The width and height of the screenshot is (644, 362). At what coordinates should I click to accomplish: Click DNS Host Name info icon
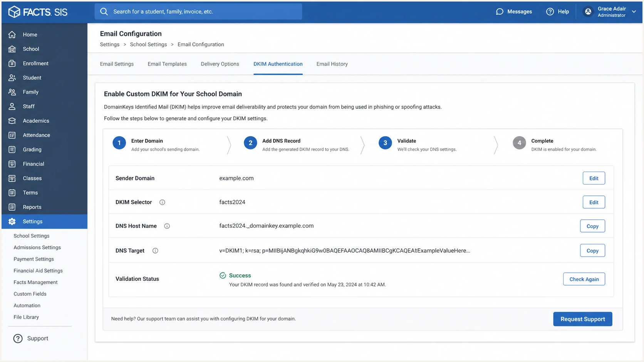click(x=167, y=226)
